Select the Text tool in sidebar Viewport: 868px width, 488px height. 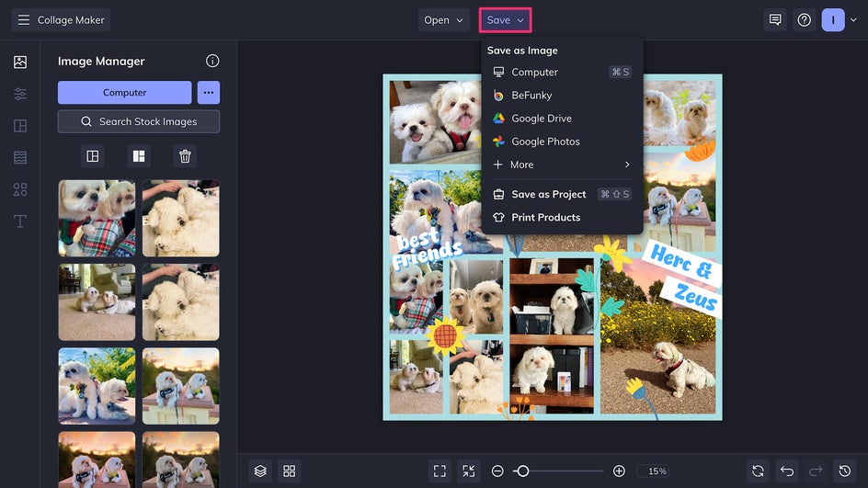point(20,221)
